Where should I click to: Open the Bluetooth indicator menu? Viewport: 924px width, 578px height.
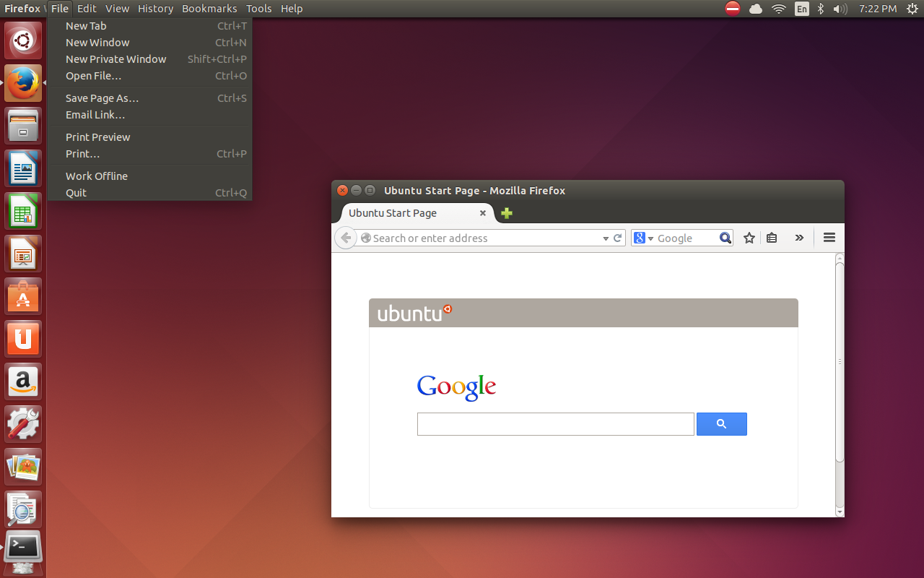click(x=821, y=9)
